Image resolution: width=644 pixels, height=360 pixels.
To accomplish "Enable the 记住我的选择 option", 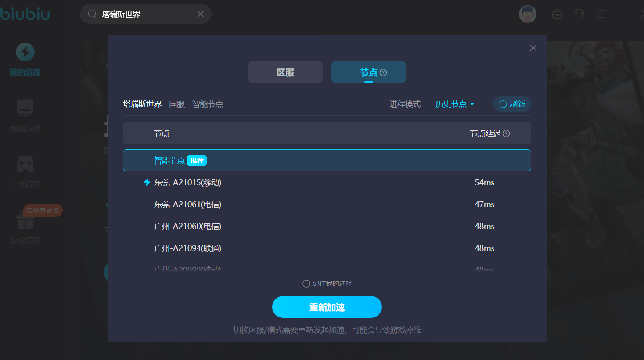I will point(306,284).
